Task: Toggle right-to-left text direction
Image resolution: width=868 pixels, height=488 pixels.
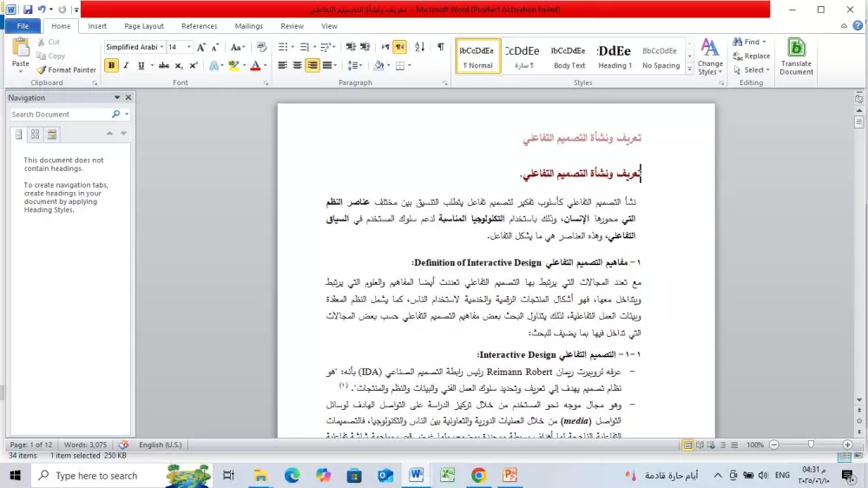Action: (399, 47)
